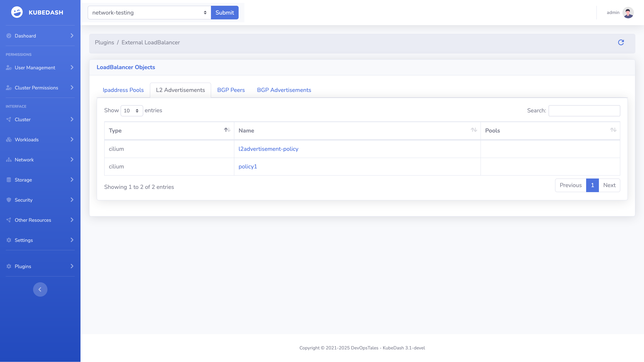Collapse sidebar with round arrow button
644x362 pixels.
tap(40, 289)
